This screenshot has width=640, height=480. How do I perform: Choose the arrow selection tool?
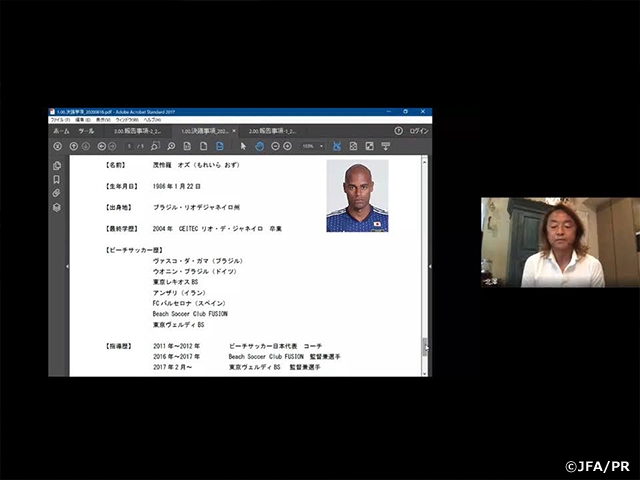pyautogui.click(x=243, y=146)
